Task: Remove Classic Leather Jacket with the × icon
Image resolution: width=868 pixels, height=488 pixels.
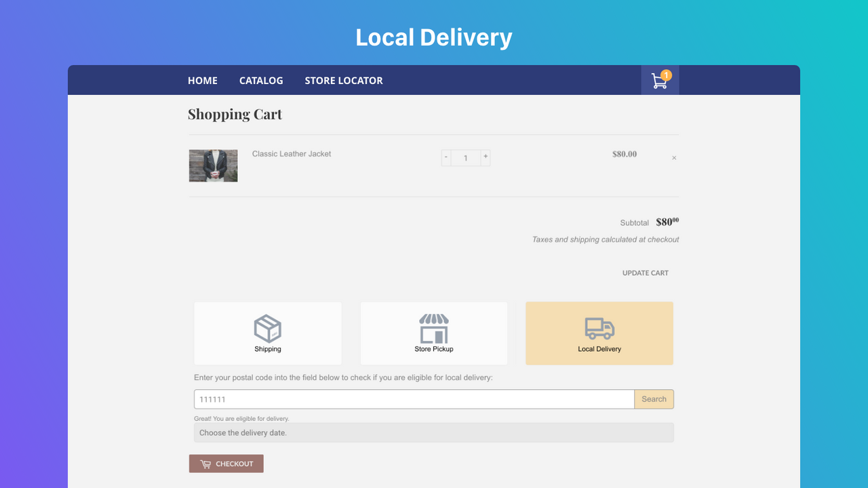Action: 674,157
